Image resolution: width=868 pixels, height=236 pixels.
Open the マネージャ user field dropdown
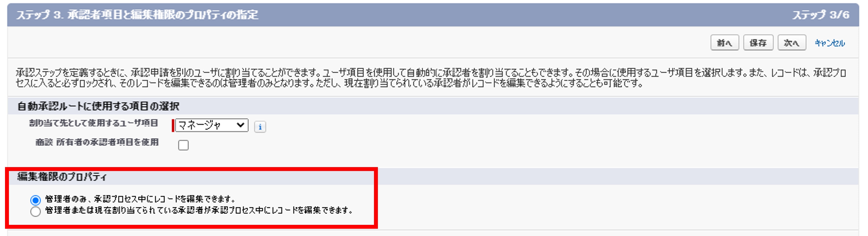pos(212,125)
